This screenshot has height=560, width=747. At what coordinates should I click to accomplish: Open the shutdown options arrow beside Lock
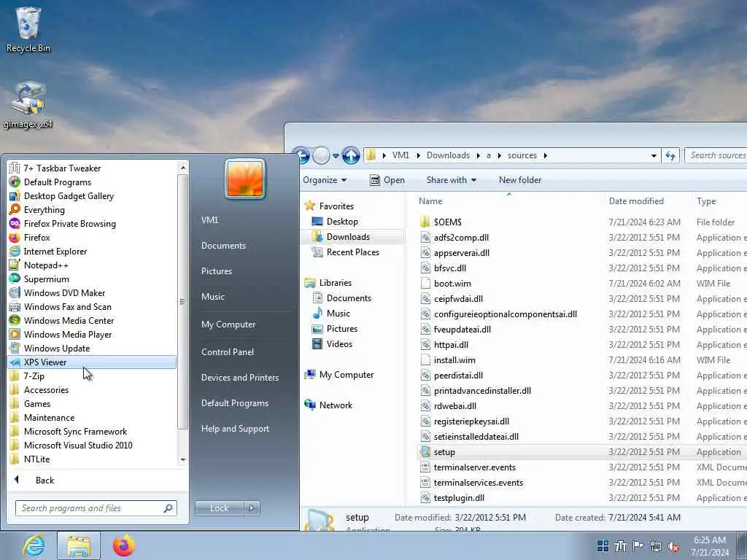pyautogui.click(x=252, y=508)
